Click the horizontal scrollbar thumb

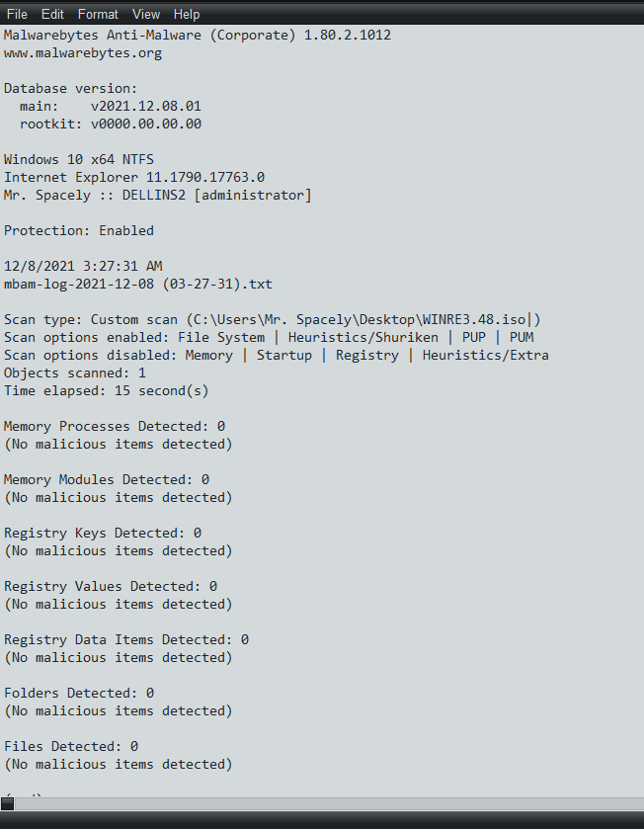click(x=7, y=803)
